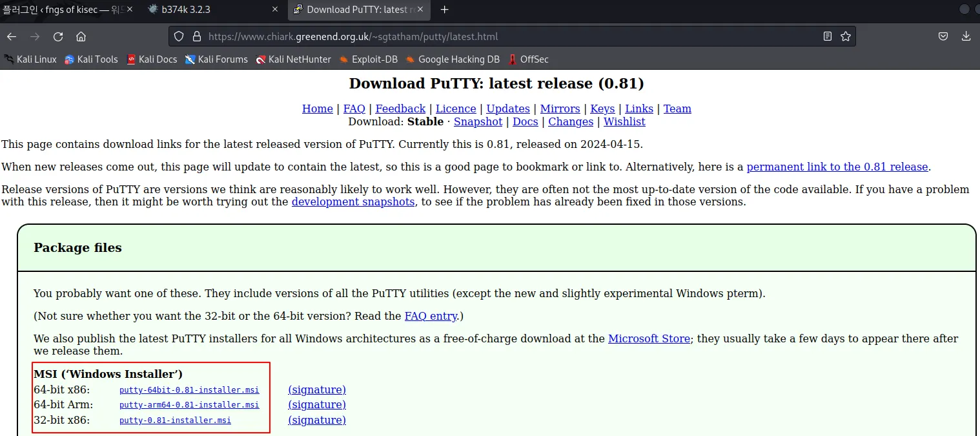Open the Kali Linux bookmark

(30, 59)
